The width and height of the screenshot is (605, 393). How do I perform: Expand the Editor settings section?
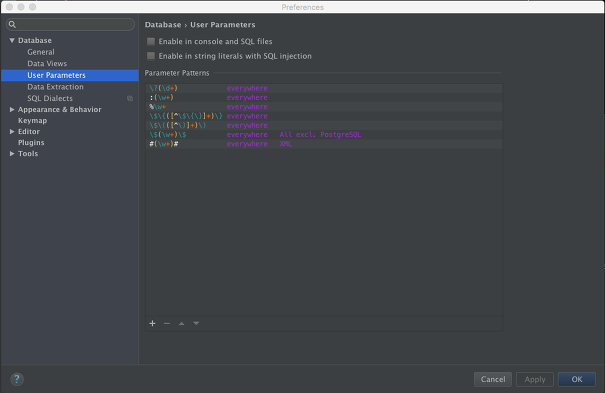[12, 132]
